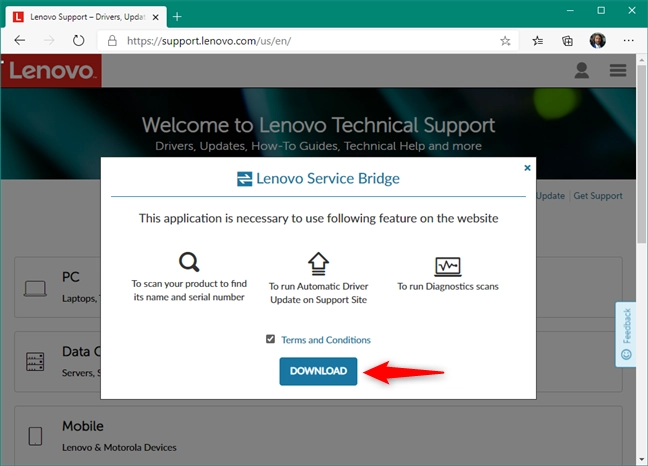Open the Lenovo hamburger menu
Image resolution: width=648 pixels, height=466 pixels.
(618, 70)
